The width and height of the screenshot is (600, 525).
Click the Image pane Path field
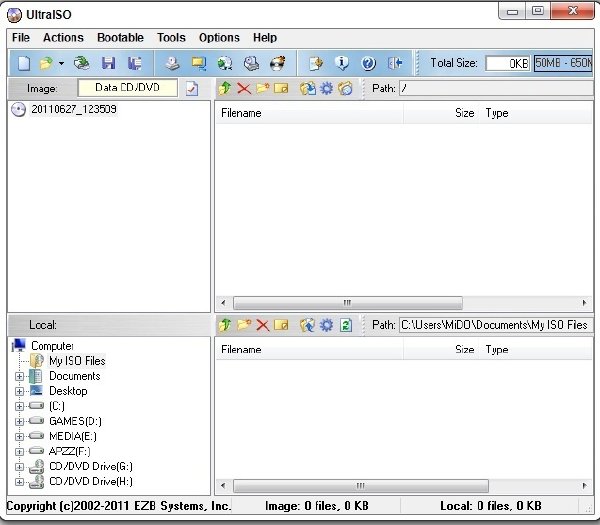click(496, 88)
